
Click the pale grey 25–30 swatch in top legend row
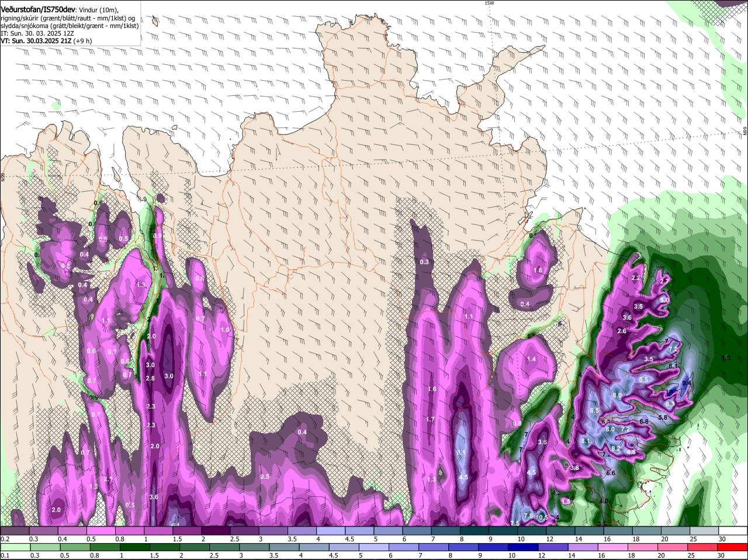click(x=704, y=531)
